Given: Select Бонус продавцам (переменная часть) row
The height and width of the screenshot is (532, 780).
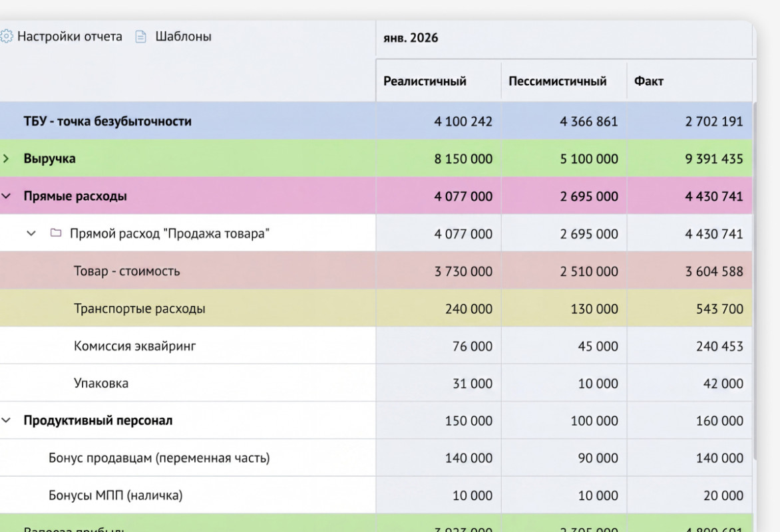Looking at the screenshot, I should coord(376,458).
